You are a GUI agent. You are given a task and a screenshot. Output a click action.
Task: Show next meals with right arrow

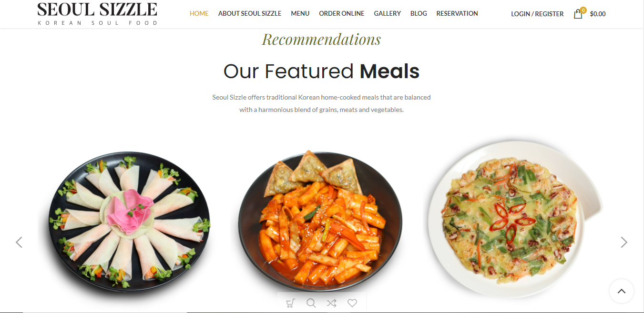624,242
